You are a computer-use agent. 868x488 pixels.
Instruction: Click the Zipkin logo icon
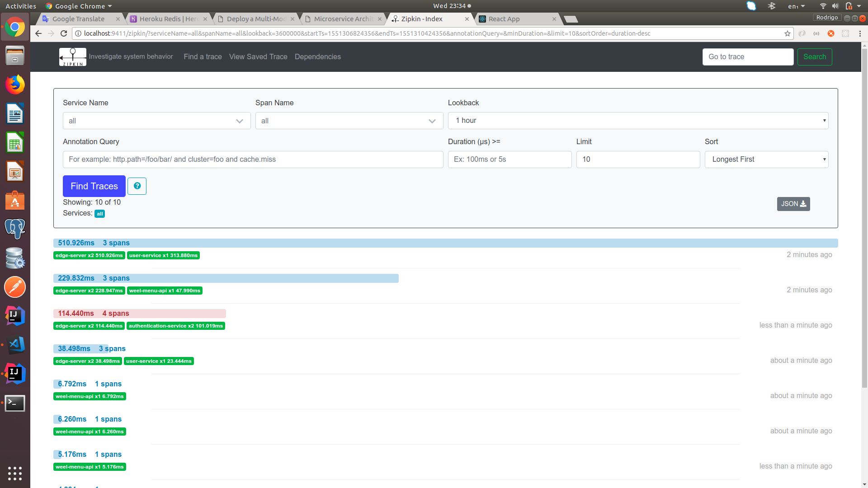(x=72, y=57)
